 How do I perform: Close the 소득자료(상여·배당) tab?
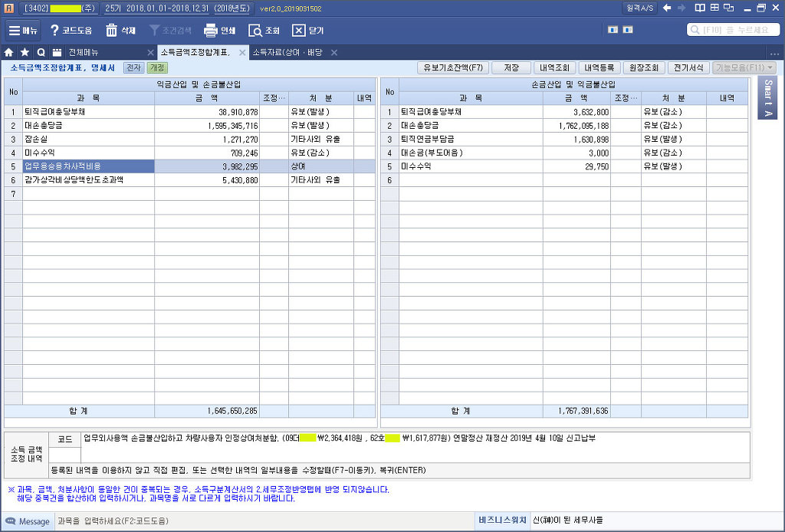[334, 53]
